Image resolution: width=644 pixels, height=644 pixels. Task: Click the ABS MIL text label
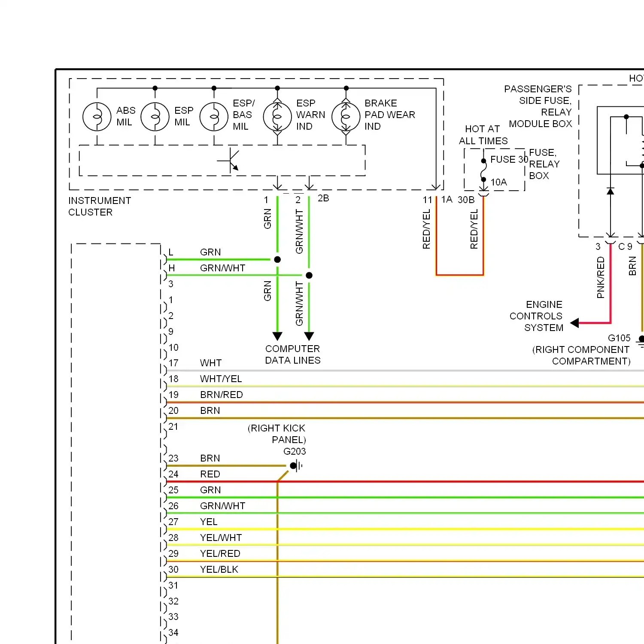tap(126, 116)
